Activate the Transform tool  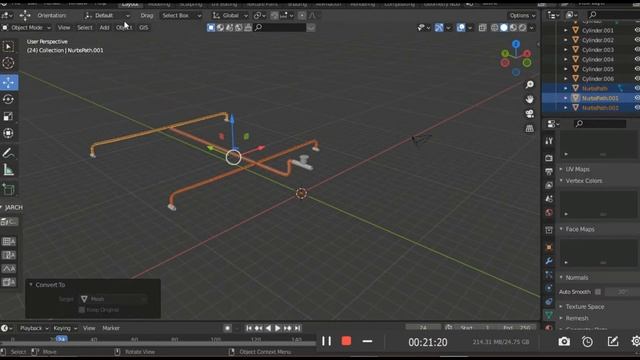8,133
